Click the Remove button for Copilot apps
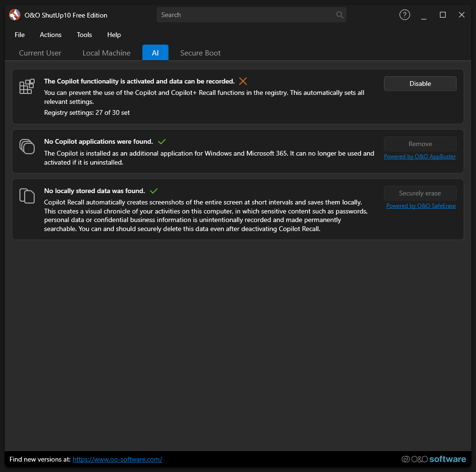The width and height of the screenshot is (476, 472). point(420,144)
